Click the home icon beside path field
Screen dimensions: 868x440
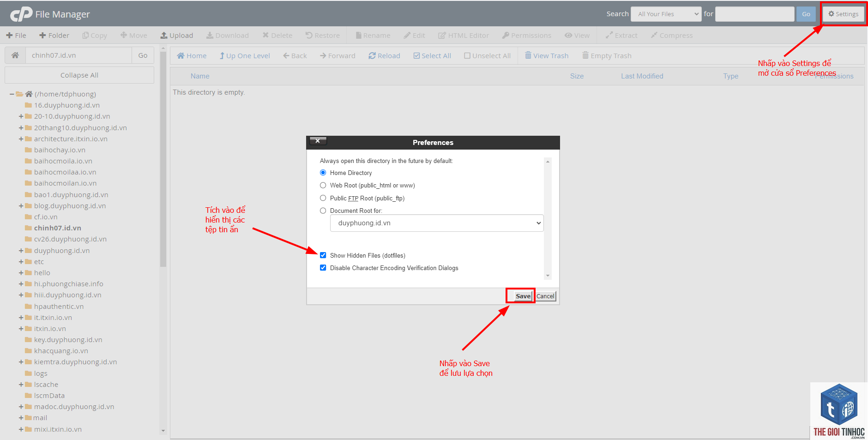pyautogui.click(x=15, y=55)
